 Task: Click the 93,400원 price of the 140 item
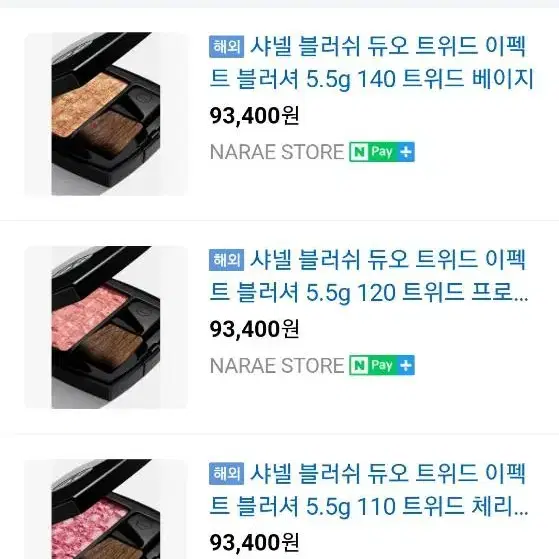click(x=254, y=116)
